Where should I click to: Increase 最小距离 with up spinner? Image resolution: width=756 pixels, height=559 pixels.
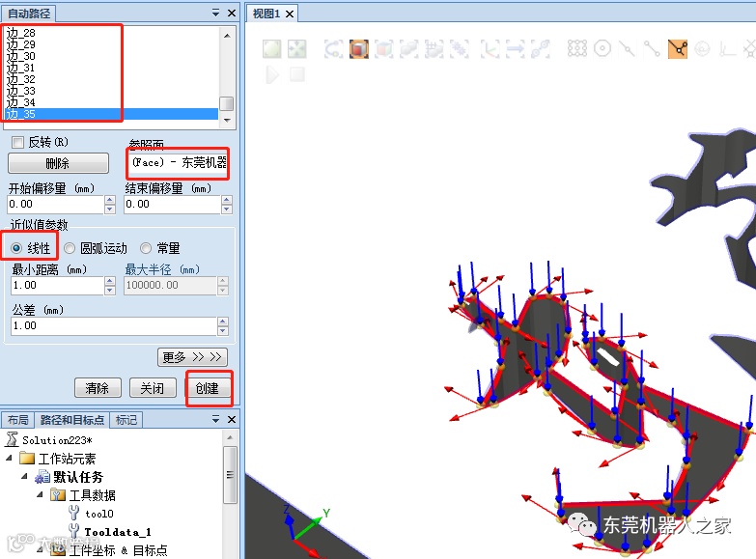tap(110, 281)
